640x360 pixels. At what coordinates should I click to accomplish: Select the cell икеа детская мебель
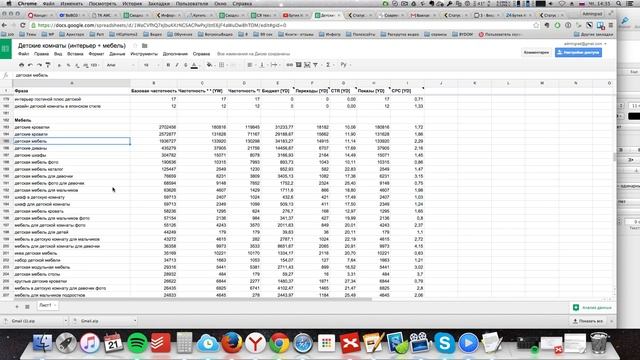(71, 253)
